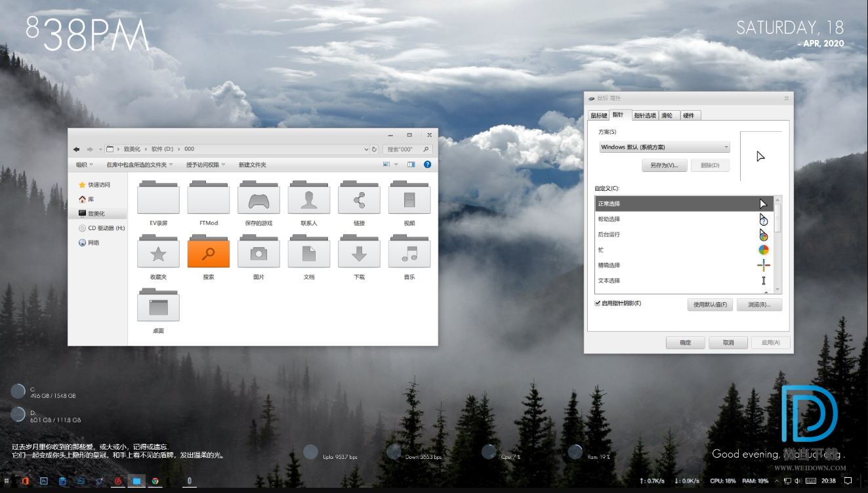Switch to the 指针选项 tab

645,115
